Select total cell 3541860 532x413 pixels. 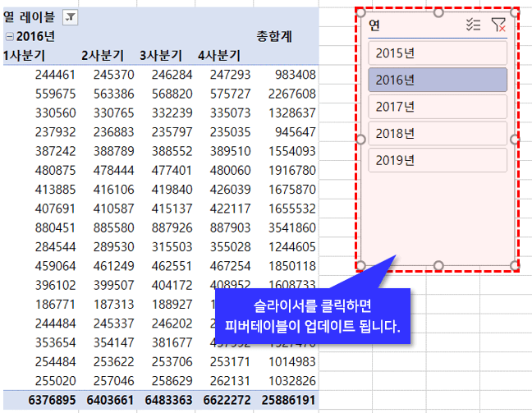(x=292, y=227)
